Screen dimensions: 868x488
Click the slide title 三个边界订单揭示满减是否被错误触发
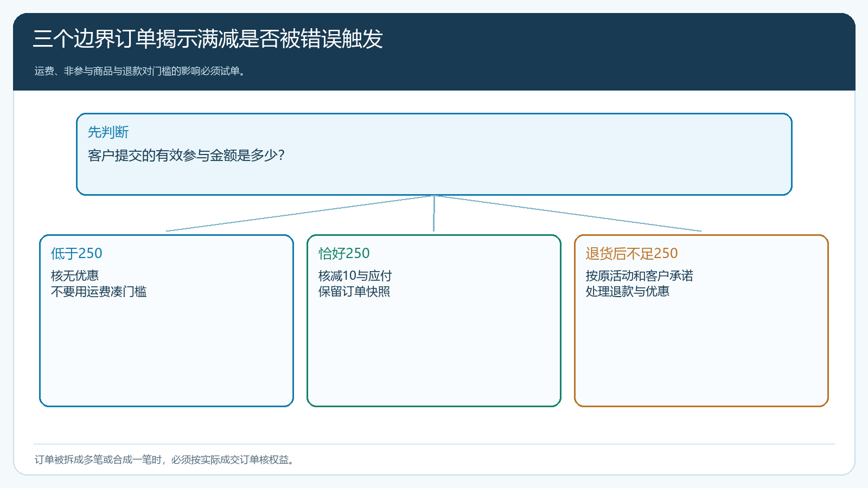[x=208, y=39]
